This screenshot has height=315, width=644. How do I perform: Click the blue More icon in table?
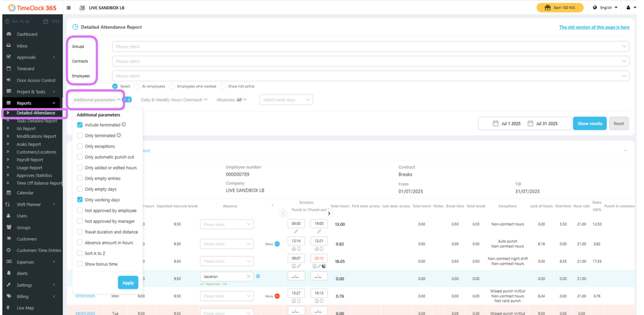(x=277, y=244)
